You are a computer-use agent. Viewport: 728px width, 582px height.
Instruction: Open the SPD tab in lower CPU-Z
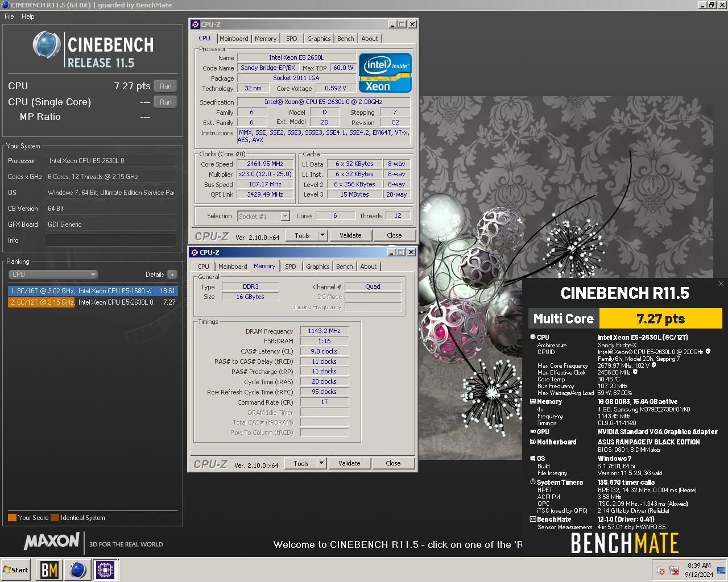pyautogui.click(x=291, y=267)
